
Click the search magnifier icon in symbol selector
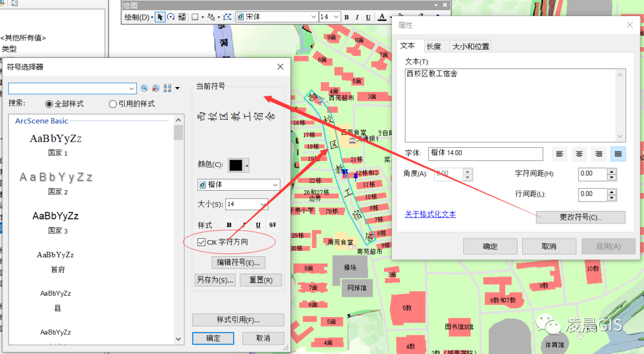[144, 88]
